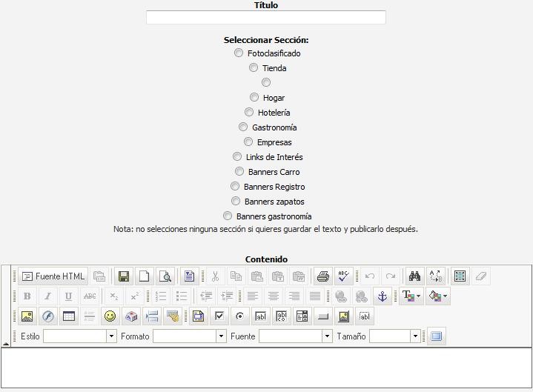Open the text color picker

(411, 296)
